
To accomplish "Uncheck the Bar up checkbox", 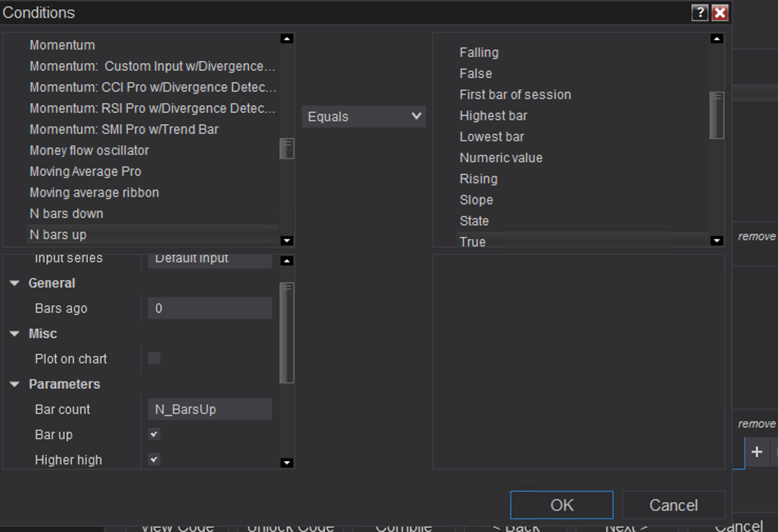I will tap(154, 435).
